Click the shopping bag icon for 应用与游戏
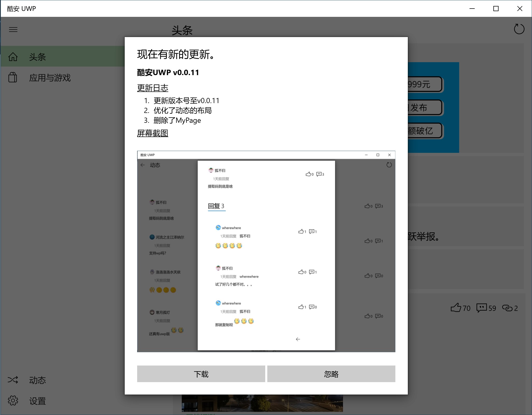Screen dimensions: 532x415 point(13,77)
